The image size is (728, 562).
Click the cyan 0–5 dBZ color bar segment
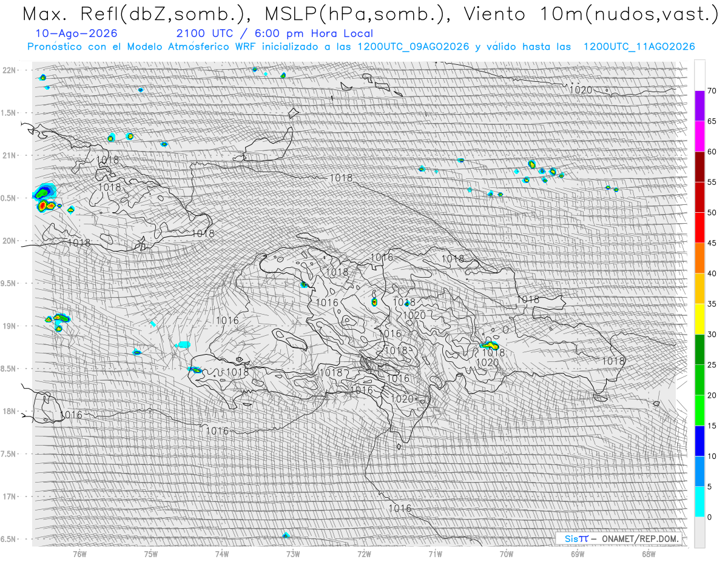coord(699,502)
